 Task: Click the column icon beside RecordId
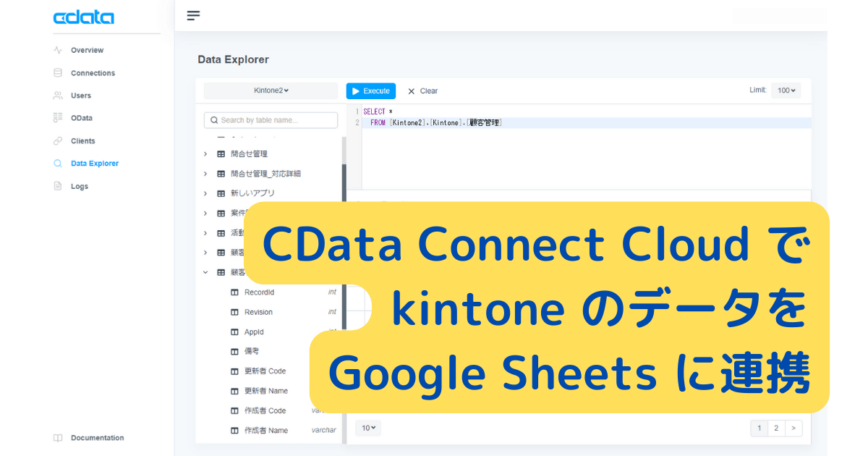coord(234,292)
